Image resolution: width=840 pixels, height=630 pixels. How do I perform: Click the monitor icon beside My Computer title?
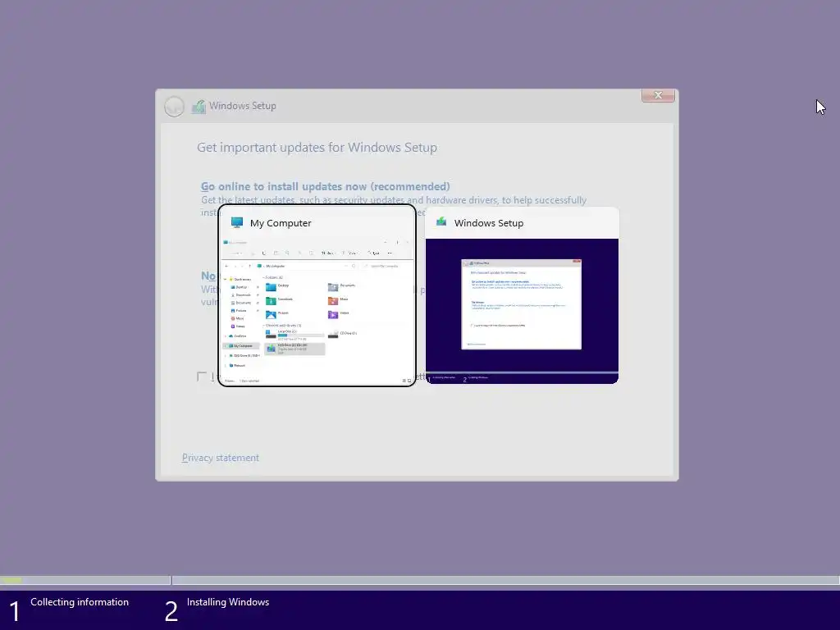(237, 222)
